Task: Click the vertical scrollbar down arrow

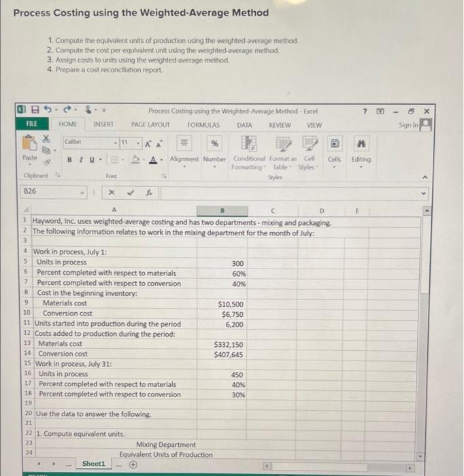Action: click(x=420, y=456)
